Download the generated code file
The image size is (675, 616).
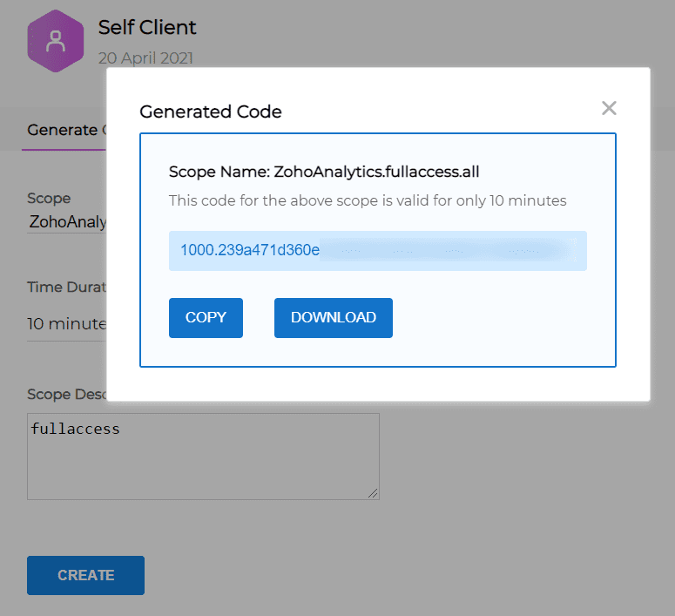333,318
